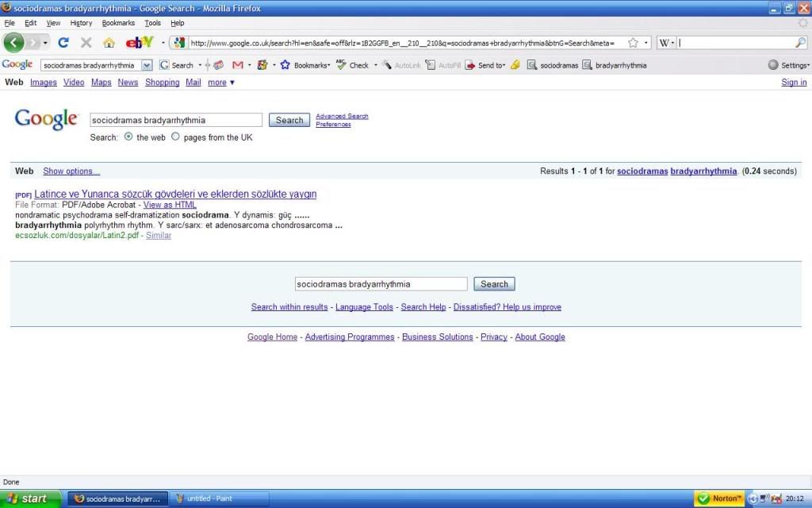Open the Back button history dropdown
Screen dimensions: 812x508
45,43
